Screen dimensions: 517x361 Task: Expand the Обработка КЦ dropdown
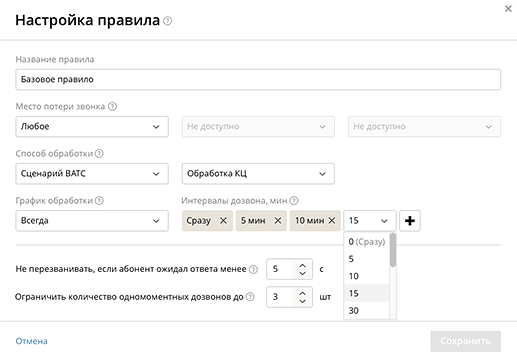pyautogui.click(x=258, y=174)
